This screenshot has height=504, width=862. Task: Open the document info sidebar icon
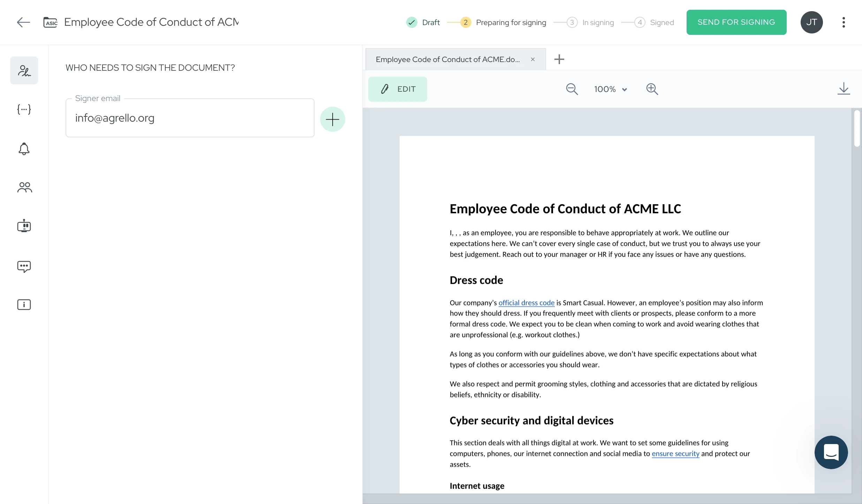click(24, 305)
